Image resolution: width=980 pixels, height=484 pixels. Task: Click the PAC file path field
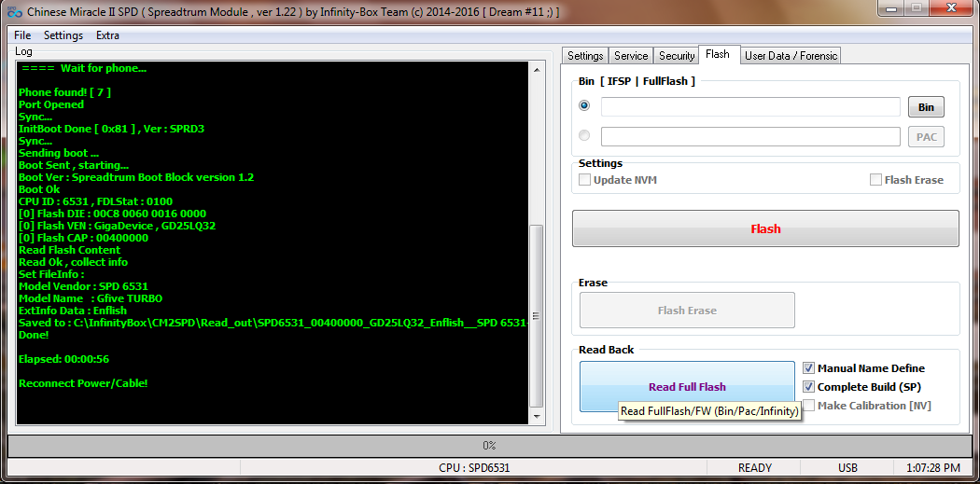(750, 137)
